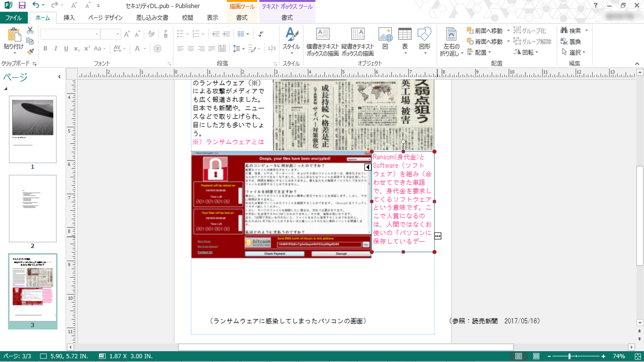
Task: Align text right in paragraph group
Action: coord(201,49)
